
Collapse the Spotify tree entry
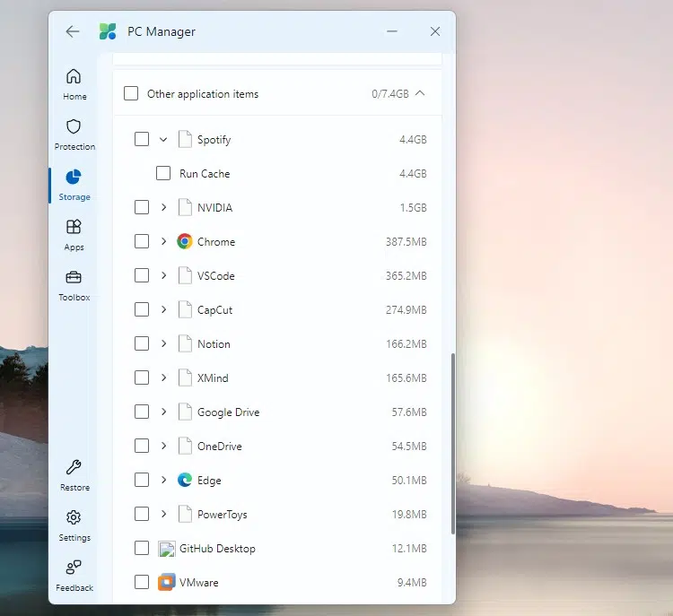(163, 140)
